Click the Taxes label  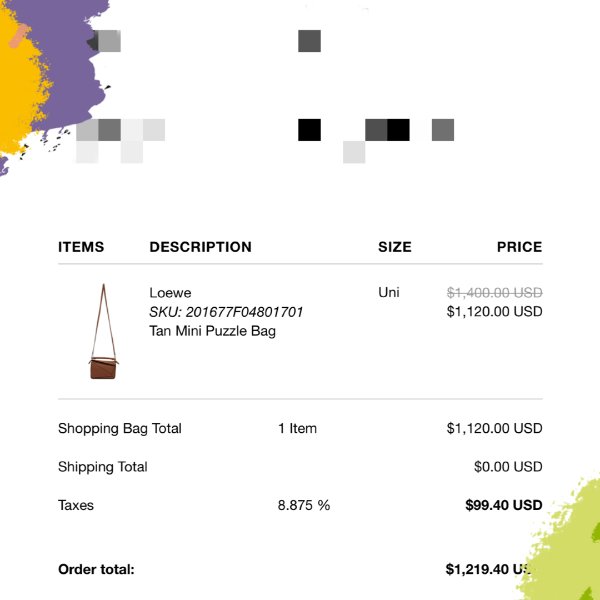pyautogui.click(x=76, y=505)
